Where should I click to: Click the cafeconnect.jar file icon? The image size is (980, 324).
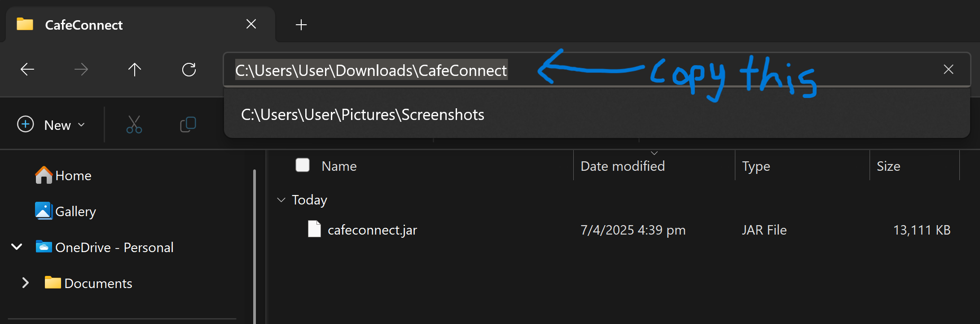(314, 229)
